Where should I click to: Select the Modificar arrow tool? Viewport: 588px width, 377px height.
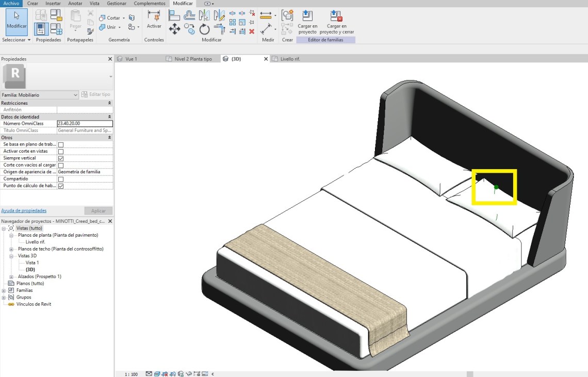(17, 21)
